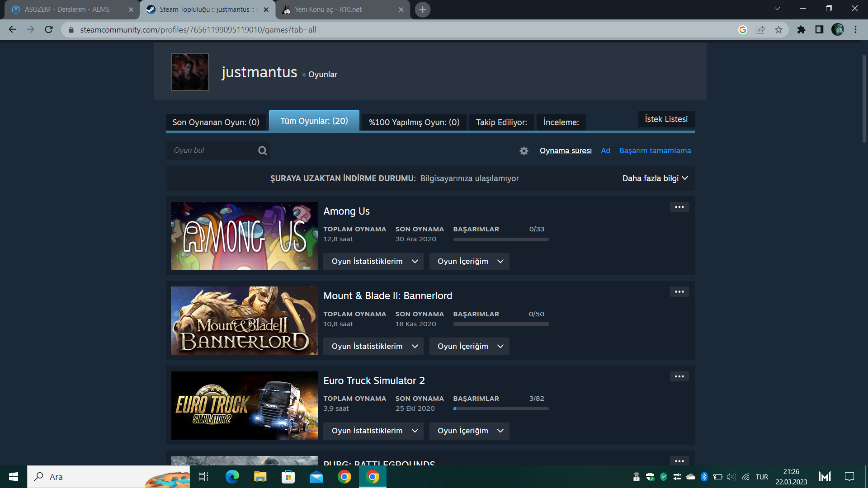Close the ASUZEM - Derslerim tab
This screenshot has width=868, height=488.
point(131,9)
